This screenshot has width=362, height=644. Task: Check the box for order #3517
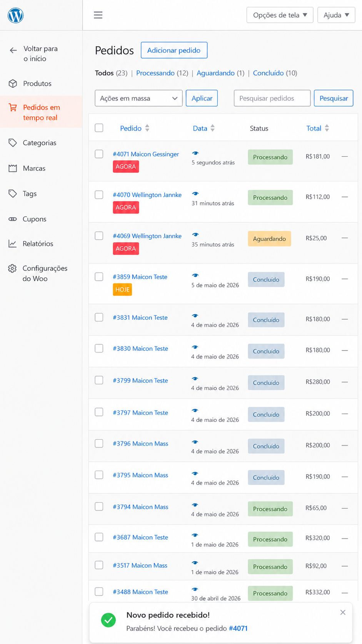[99, 565]
